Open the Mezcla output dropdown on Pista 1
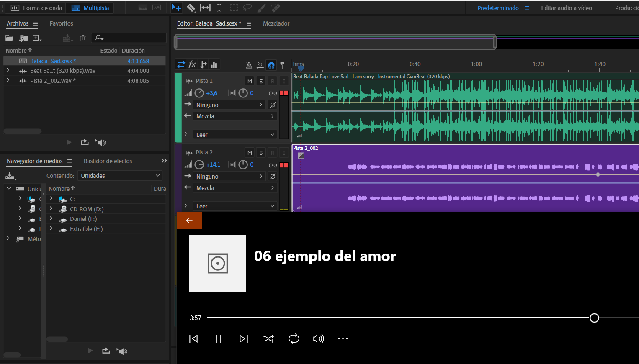The height and width of the screenshot is (364, 639). (x=235, y=116)
